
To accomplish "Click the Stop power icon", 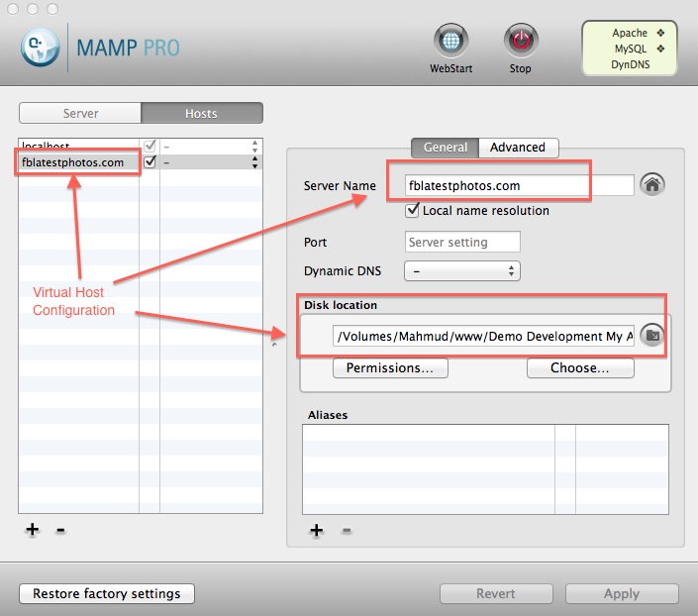I will tap(521, 41).
